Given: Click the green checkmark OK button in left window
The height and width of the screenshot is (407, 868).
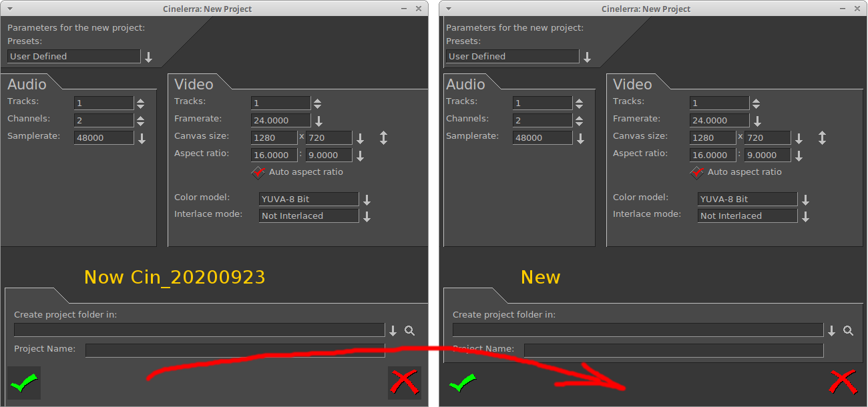Looking at the screenshot, I should (x=23, y=383).
